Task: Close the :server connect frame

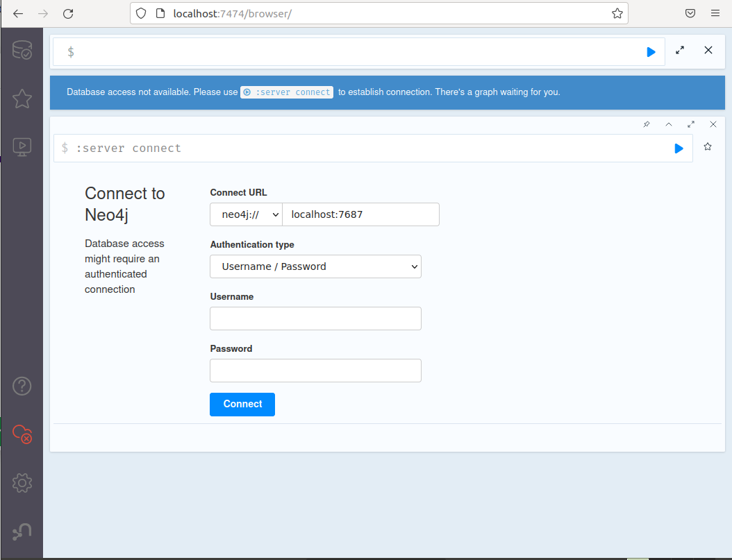Action: pos(713,124)
